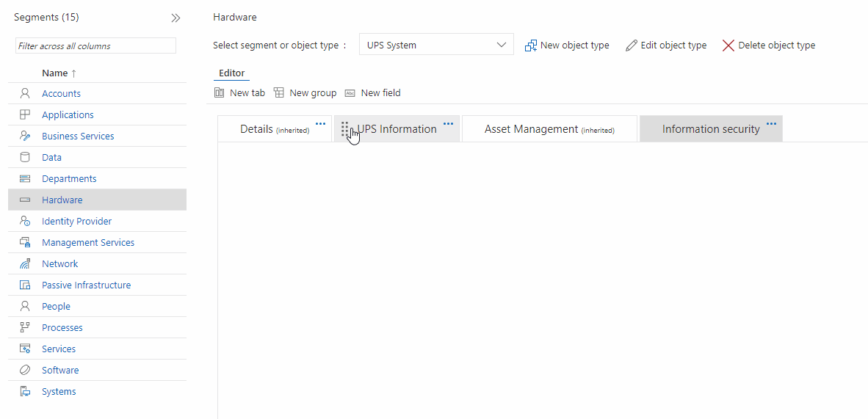Open the Departments segment link
The width and height of the screenshot is (868, 419).
point(69,179)
